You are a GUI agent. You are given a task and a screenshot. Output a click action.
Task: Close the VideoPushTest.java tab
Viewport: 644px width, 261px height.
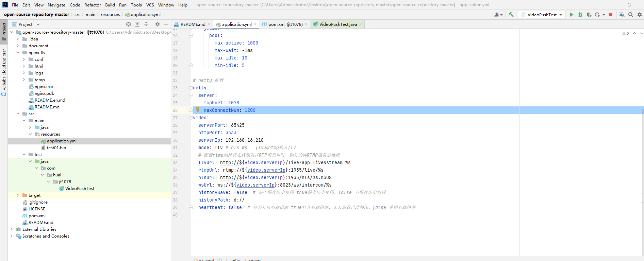coord(361,24)
